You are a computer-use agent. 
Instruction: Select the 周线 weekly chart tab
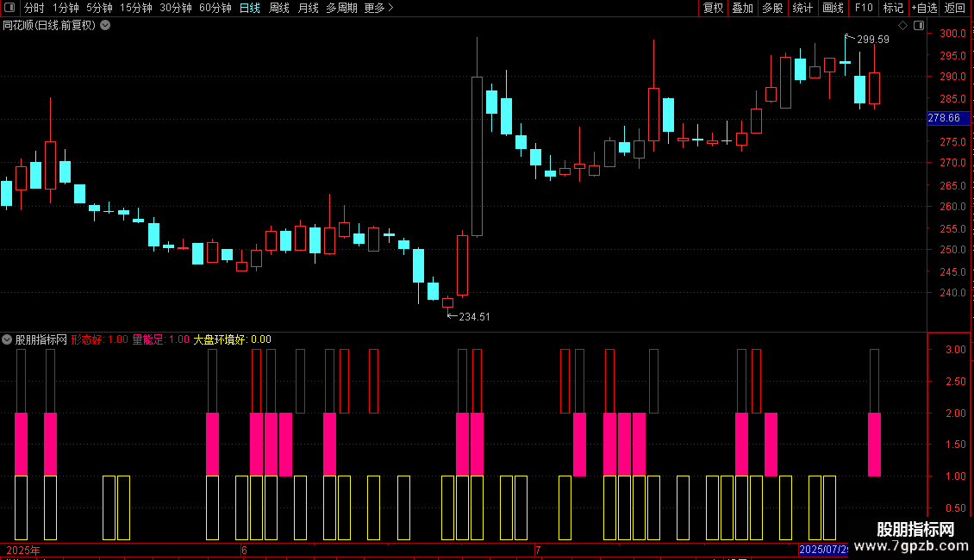(x=279, y=8)
